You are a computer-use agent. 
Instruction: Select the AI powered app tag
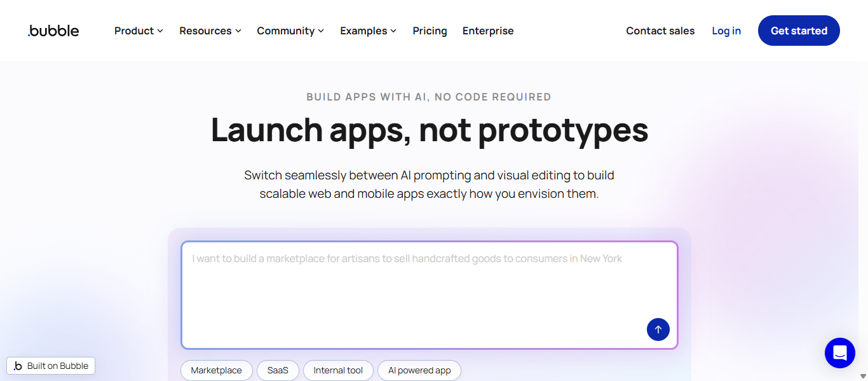point(419,370)
